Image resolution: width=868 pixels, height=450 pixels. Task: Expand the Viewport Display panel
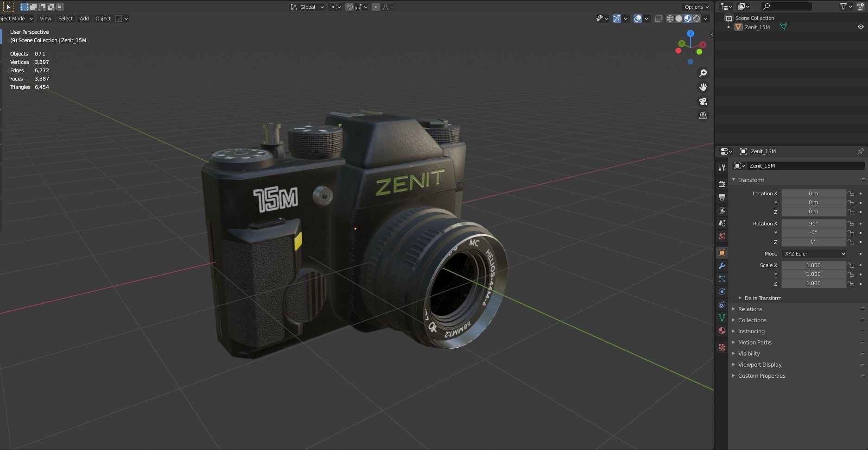[x=734, y=365]
